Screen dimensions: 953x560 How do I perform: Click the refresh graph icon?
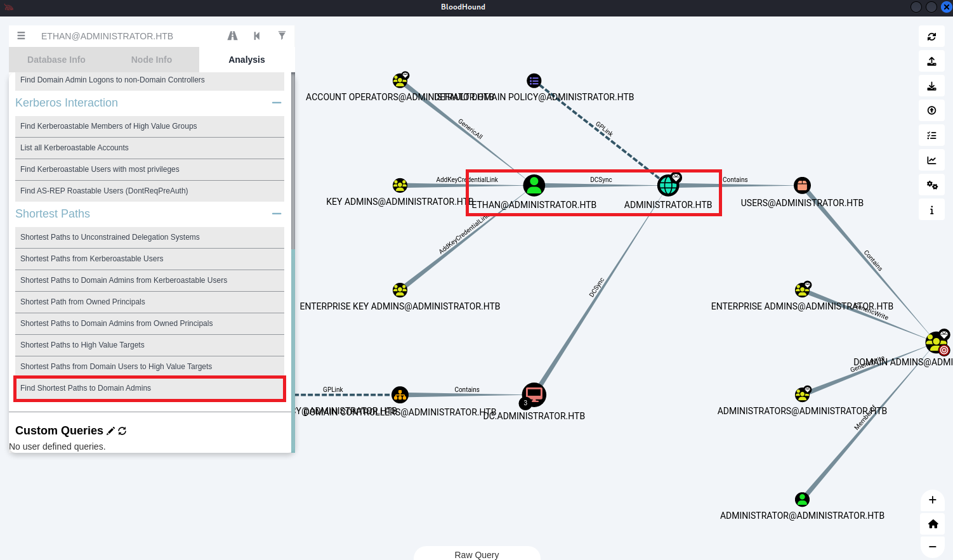pyautogui.click(x=931, y=37)
